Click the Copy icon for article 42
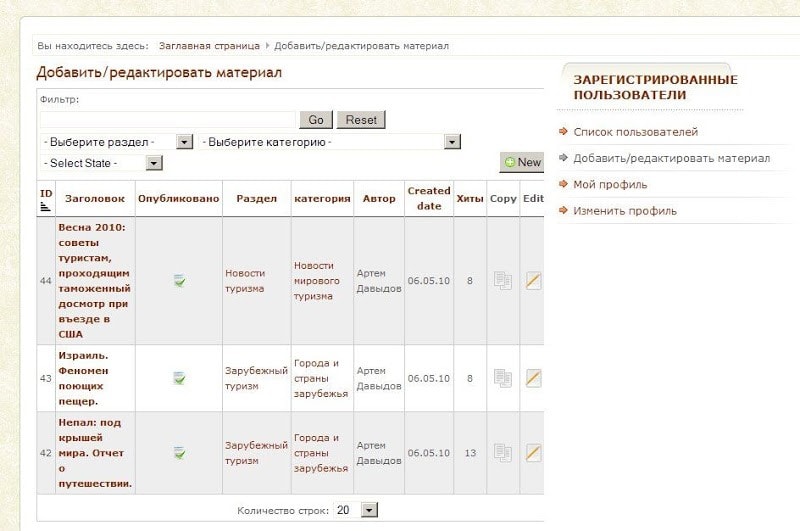 tap(503, 452)
